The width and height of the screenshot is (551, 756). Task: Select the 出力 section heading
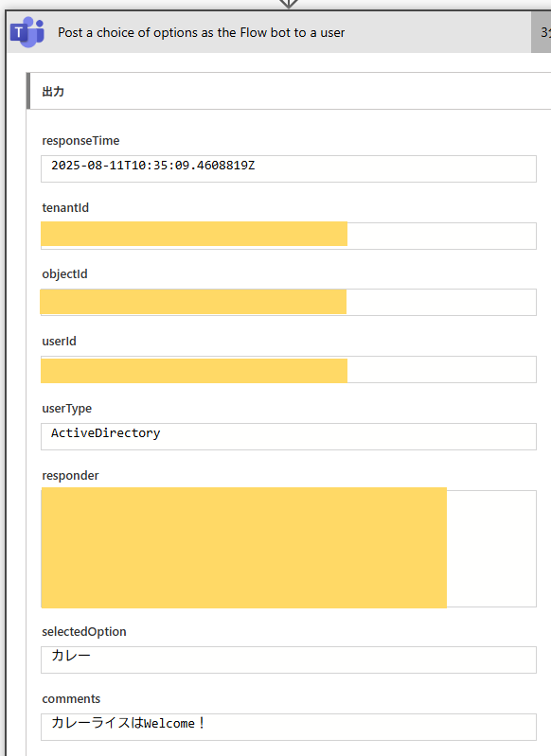tap(53, 92)
